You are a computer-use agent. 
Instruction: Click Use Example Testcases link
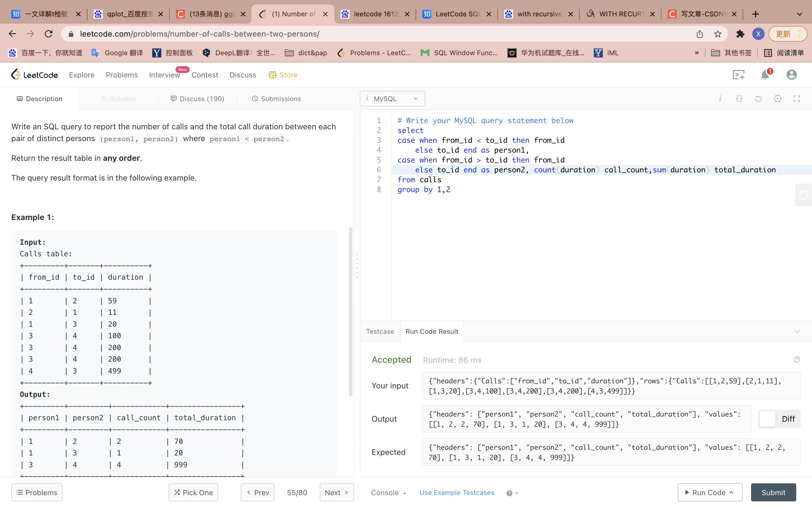[456, 493]
